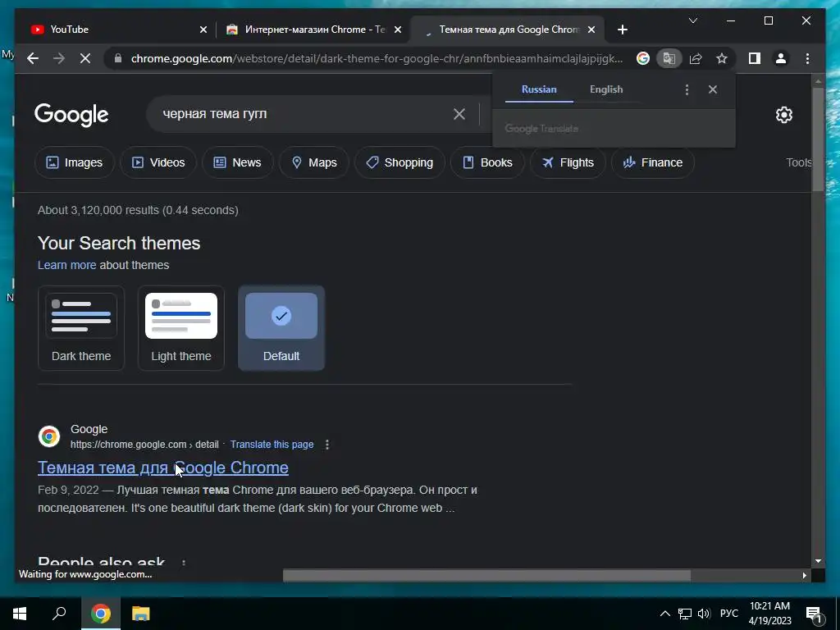Share this page using the share icon
The width and height of the screenshot is (840, 630).
[x=696, y=58]
